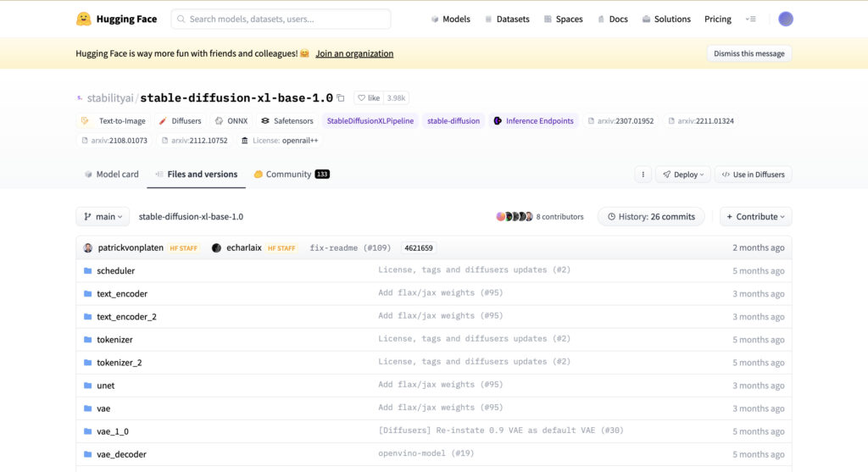Open commit hash 4621659
Image resolution: width=868 pixels, height=472 pixels.
tap(419, 248)
